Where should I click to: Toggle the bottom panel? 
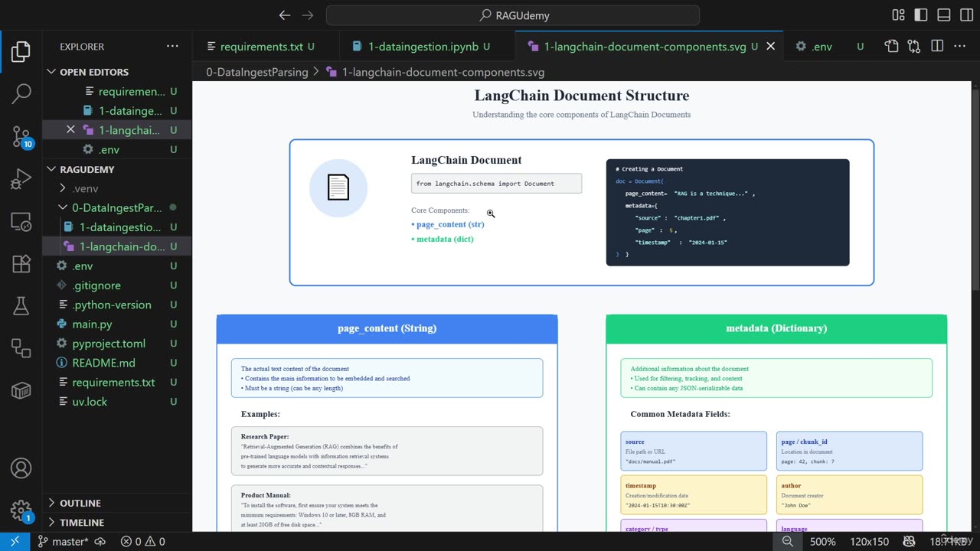click(x=943, y=15)
